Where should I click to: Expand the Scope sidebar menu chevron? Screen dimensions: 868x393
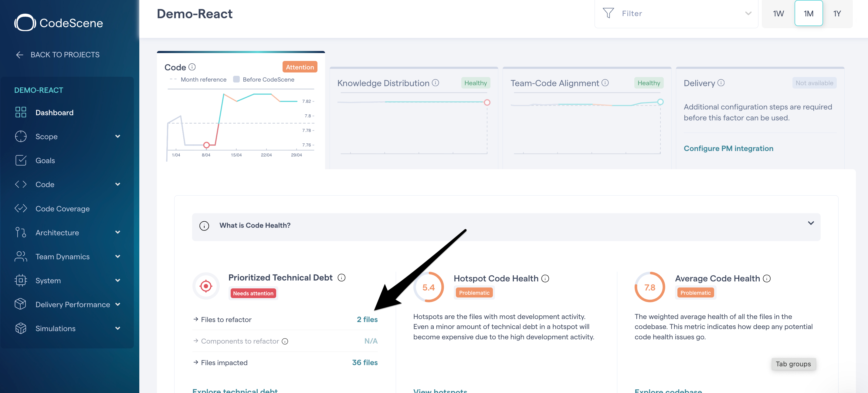tap(117, 136)
